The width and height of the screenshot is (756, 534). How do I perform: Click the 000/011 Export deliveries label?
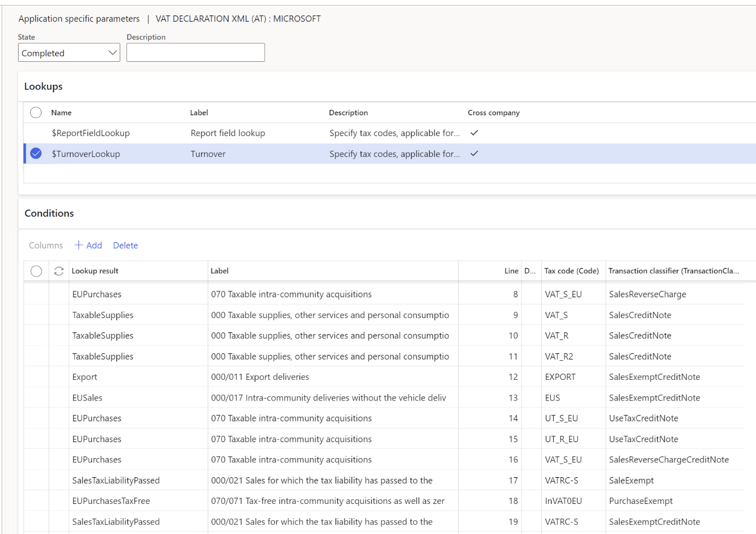tap(260, 377)
